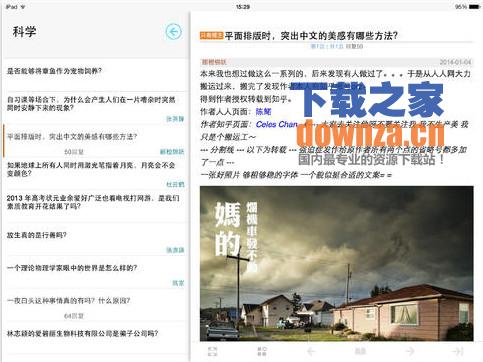Tap the post date 2014-01-04
Screen dimensions: 483x362
pos(455,62)
